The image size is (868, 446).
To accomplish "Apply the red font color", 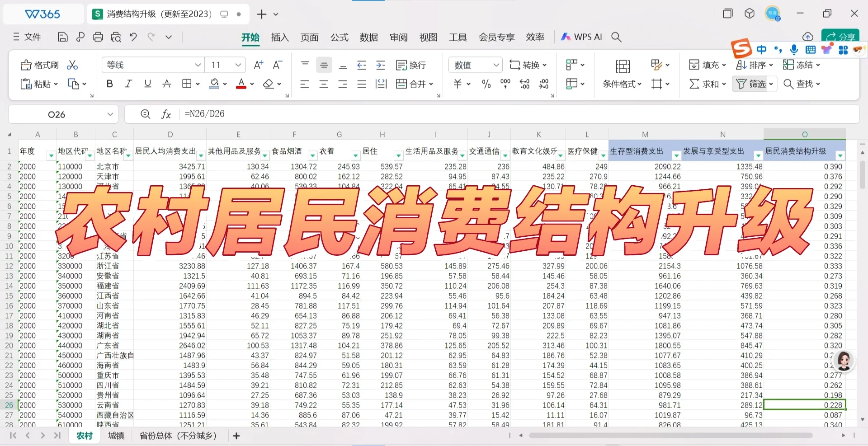I will pos(241,84).
